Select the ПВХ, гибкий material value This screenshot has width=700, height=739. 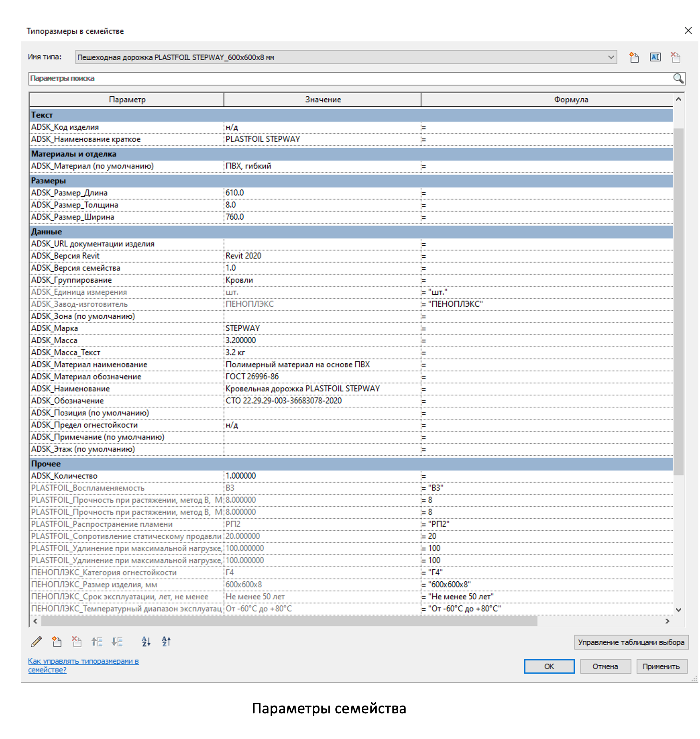pos(322,166)
